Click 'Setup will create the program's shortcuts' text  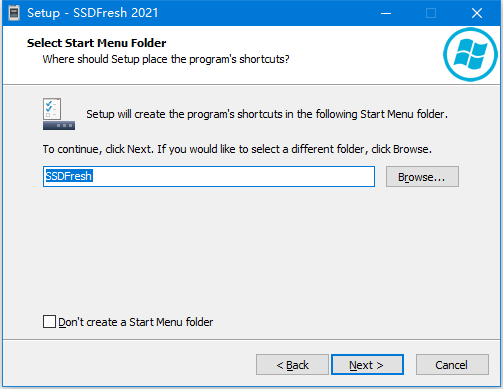pyautogui.click(x=267, y=114)
